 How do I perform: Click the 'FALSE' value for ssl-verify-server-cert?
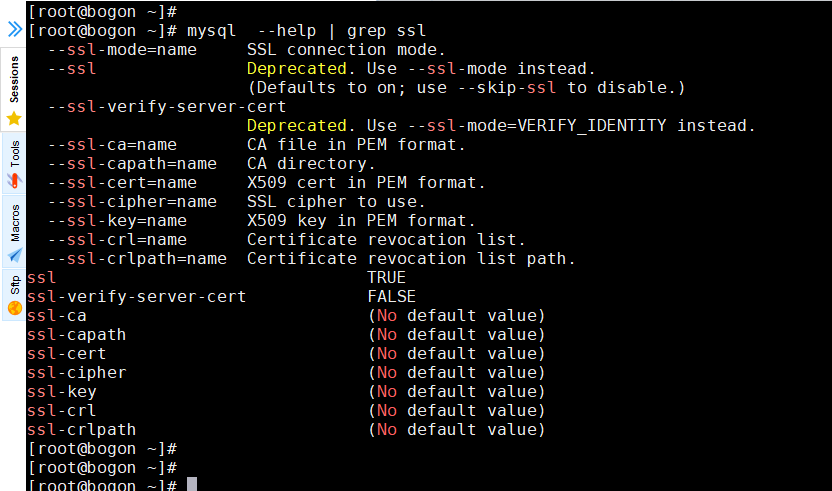tap(392, 297)
